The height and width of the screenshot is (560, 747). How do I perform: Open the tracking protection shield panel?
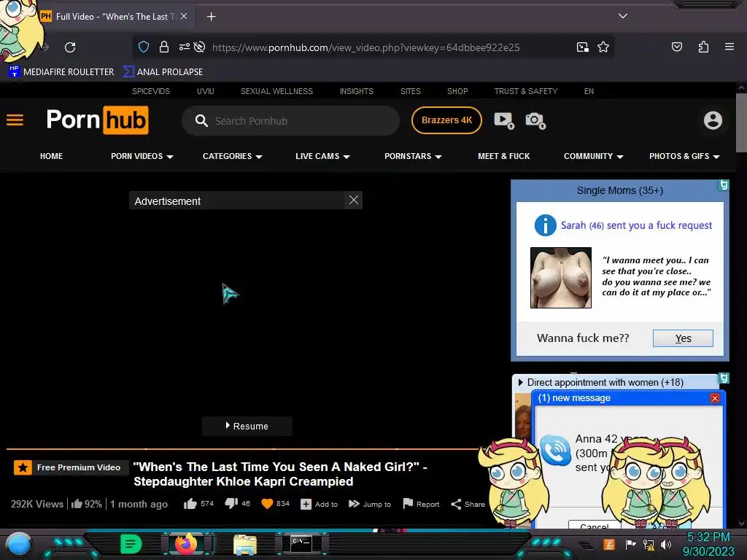tap(144, 47)
